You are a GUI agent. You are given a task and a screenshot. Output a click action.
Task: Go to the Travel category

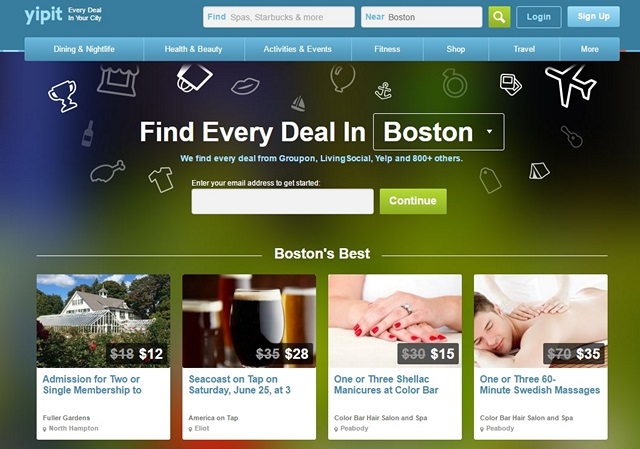(524, 49)
